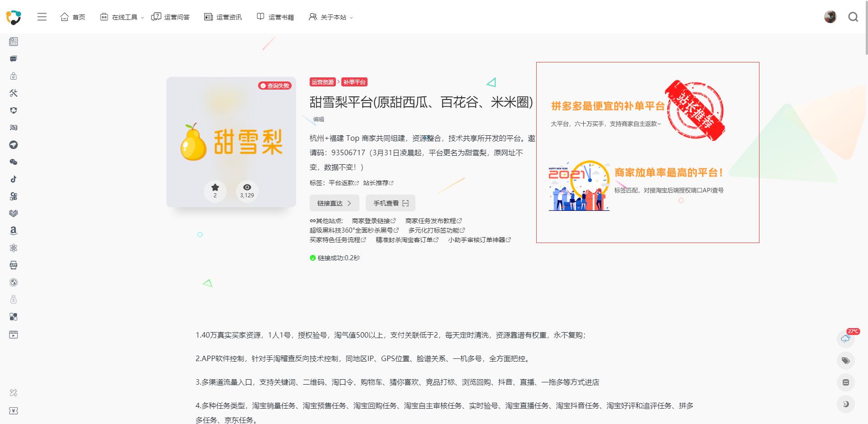Open 运营问答 in the top navigation
Screen dimensions: 868x424
170,17
